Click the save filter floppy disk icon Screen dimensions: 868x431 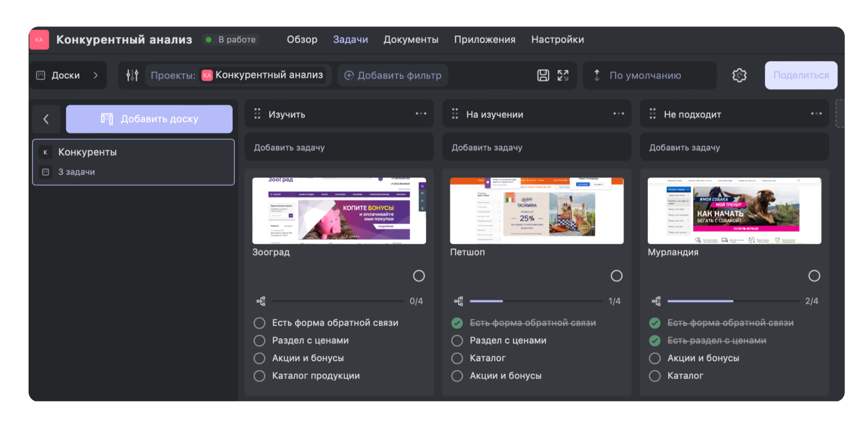point(543,75)
